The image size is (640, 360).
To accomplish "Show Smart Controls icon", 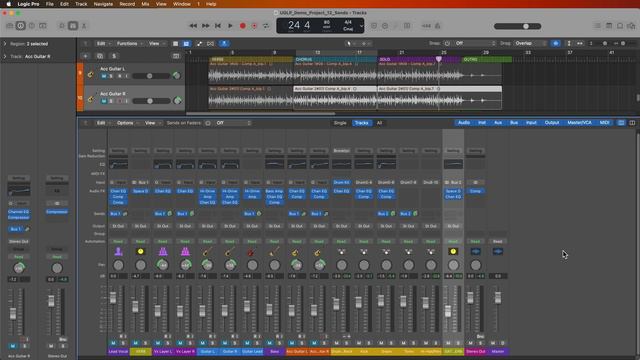I will (x=62, y=26).
